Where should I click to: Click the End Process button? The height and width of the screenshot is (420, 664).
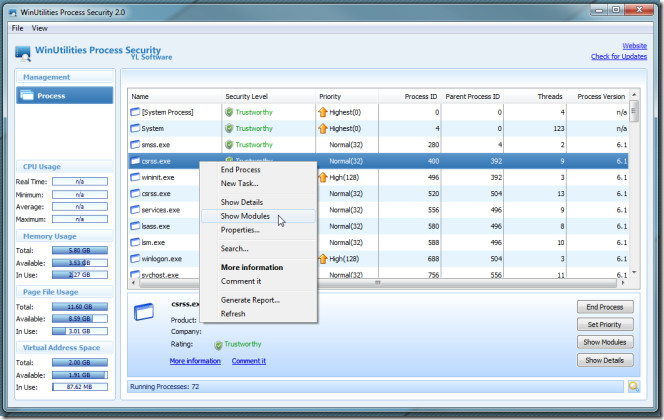coord(605,307)
